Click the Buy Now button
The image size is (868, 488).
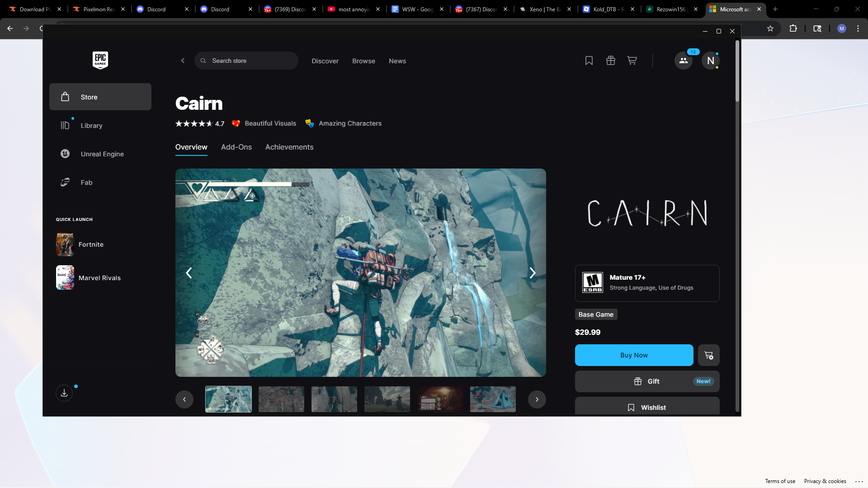tap(634, 355)
